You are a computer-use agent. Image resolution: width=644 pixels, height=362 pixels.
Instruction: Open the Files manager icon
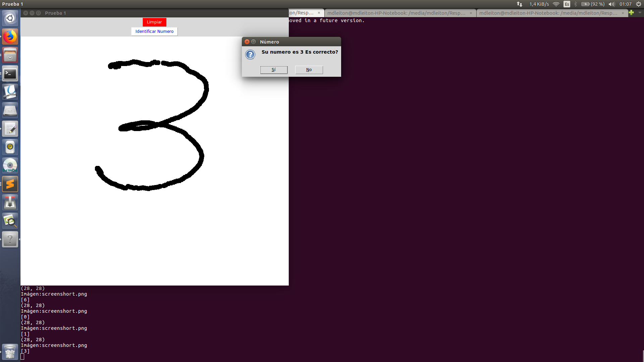10,55
